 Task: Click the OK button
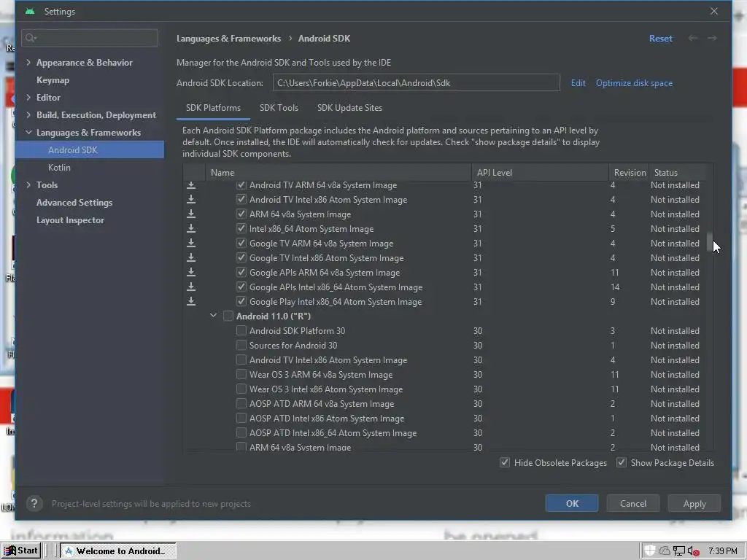(572, 503)
